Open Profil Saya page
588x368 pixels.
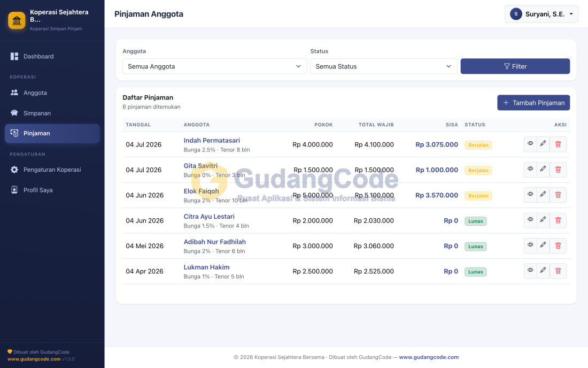tap(52, 190)
